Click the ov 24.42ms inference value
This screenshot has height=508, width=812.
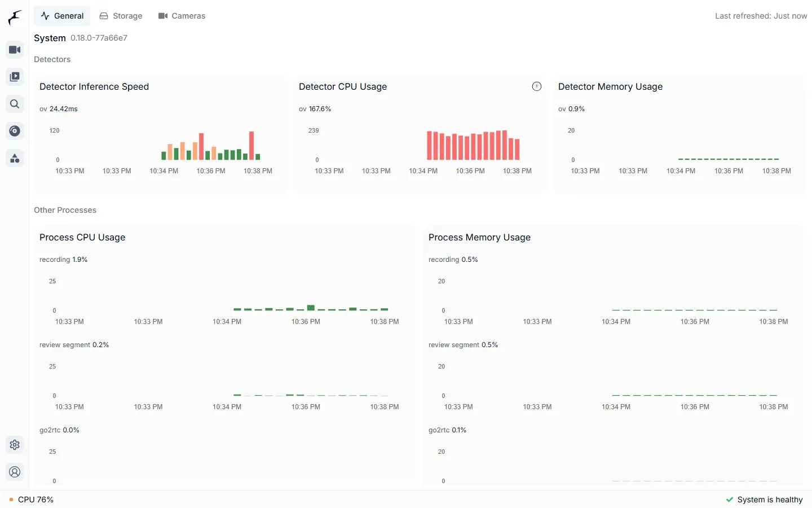[x=59, y=109]
